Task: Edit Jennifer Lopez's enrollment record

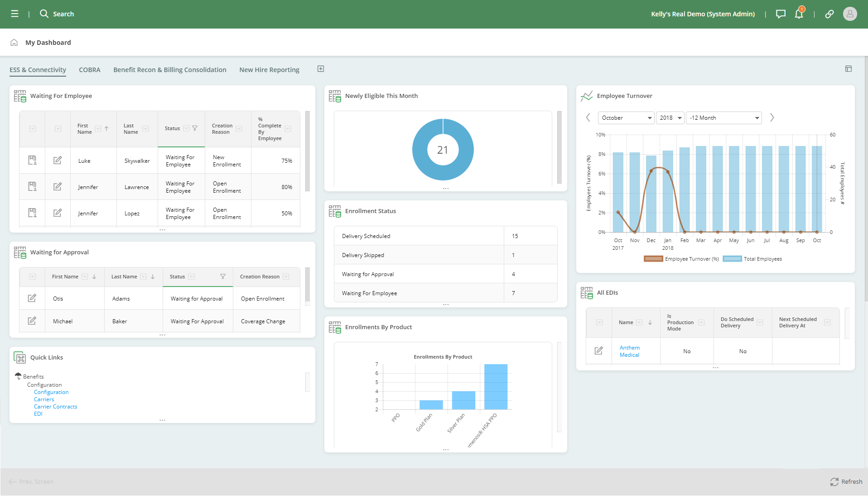Action: pos(58,213)
